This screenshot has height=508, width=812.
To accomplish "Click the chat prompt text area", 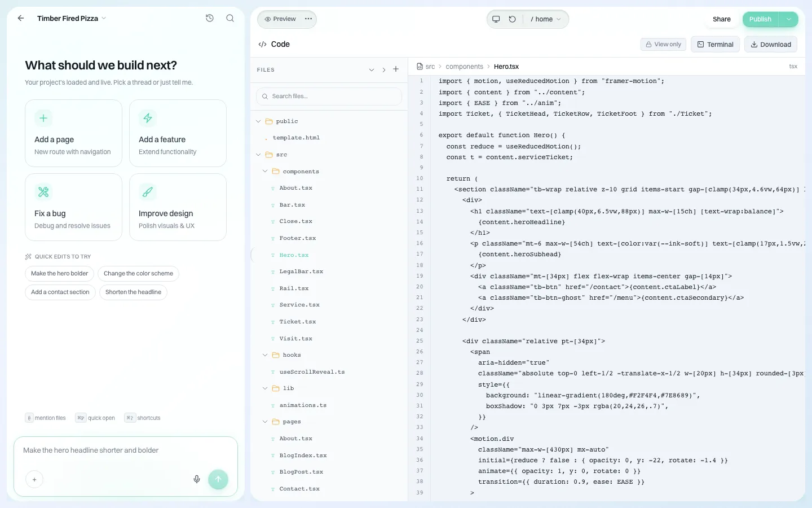I will click(125, 450).
